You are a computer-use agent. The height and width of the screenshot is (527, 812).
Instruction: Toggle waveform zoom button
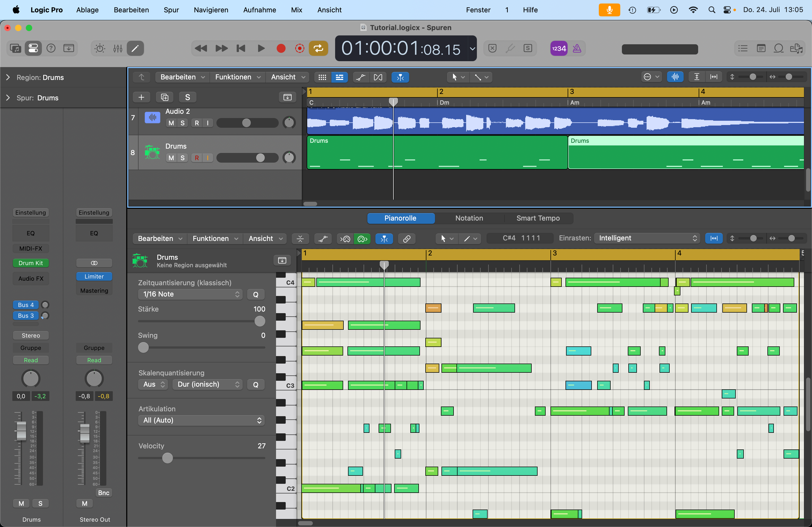pyautogui.click(x=675, y=77)
